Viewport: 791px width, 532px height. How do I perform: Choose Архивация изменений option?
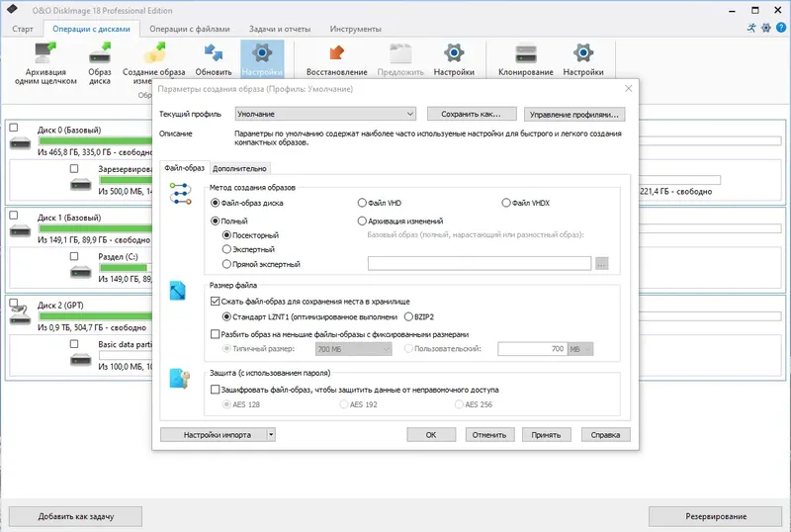[x=362, y=222]
